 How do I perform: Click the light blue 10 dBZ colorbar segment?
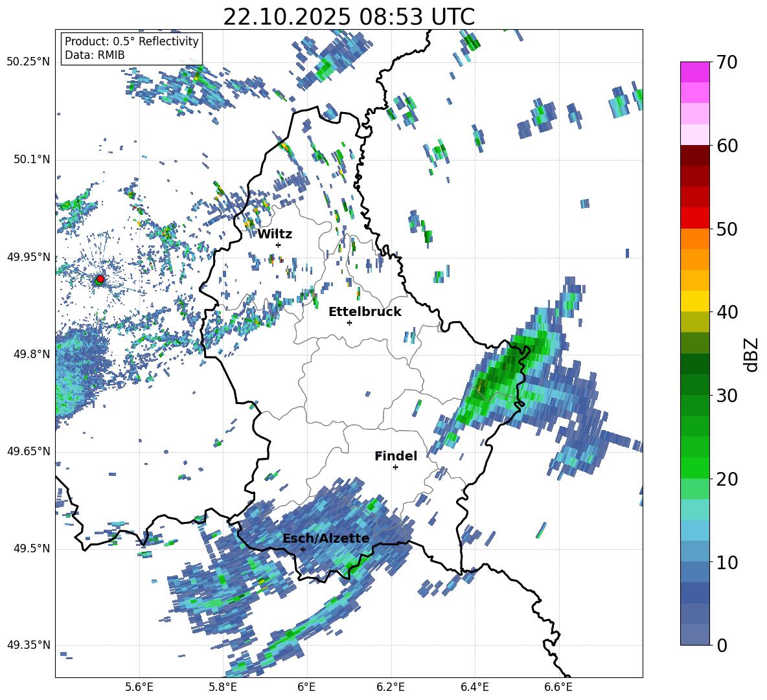coord(694,552)
